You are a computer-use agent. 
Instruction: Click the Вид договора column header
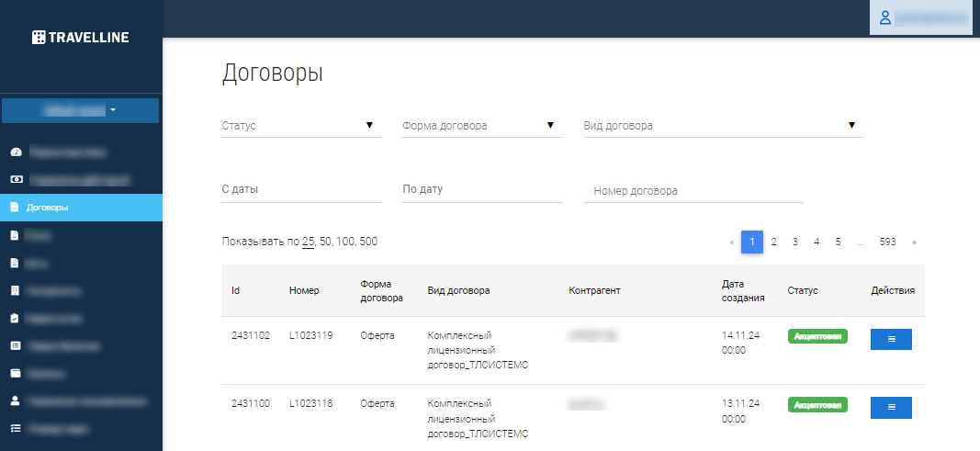[458, 290]
